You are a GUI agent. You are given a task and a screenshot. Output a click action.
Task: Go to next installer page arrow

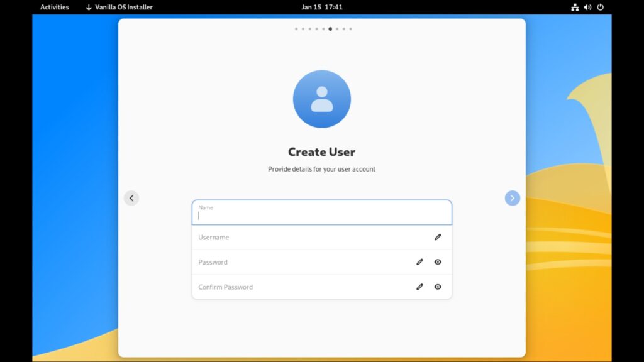[x=512, y=198]
